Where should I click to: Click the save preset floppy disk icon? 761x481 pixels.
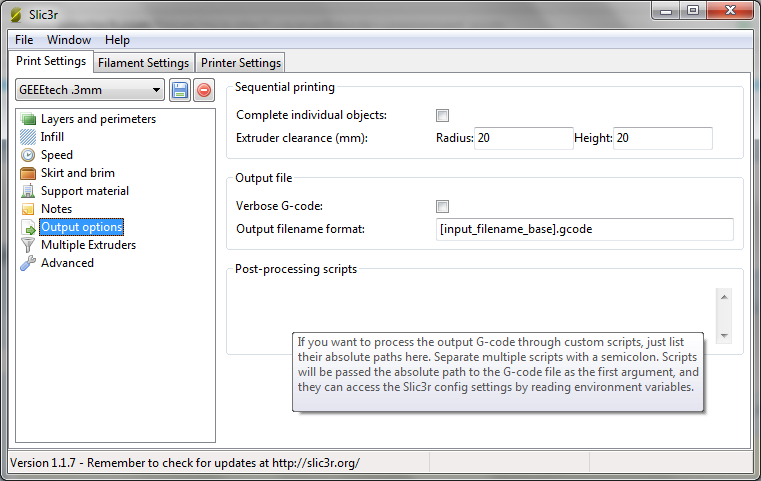(180, 90)
